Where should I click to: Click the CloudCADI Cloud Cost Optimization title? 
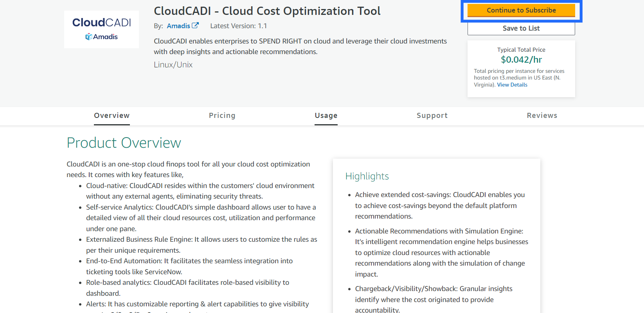(x=267, y=11)
